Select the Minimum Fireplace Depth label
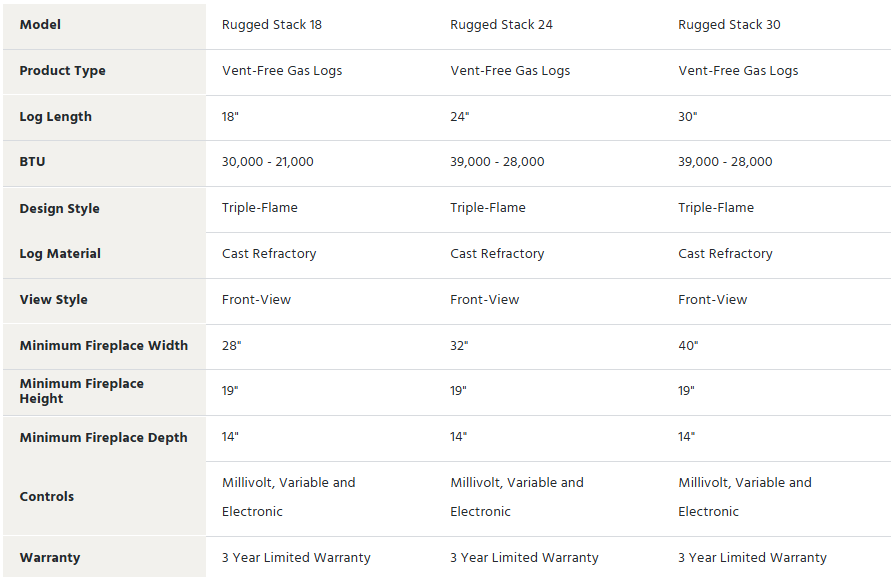Viewport: 894px width, 577px height. (103, 437)
